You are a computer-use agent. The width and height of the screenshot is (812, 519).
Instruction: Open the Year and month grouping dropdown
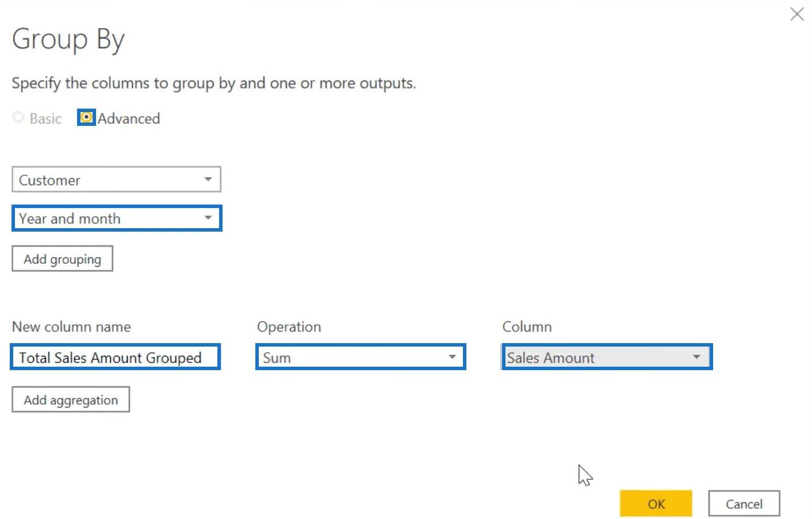(x=117, y=218)
